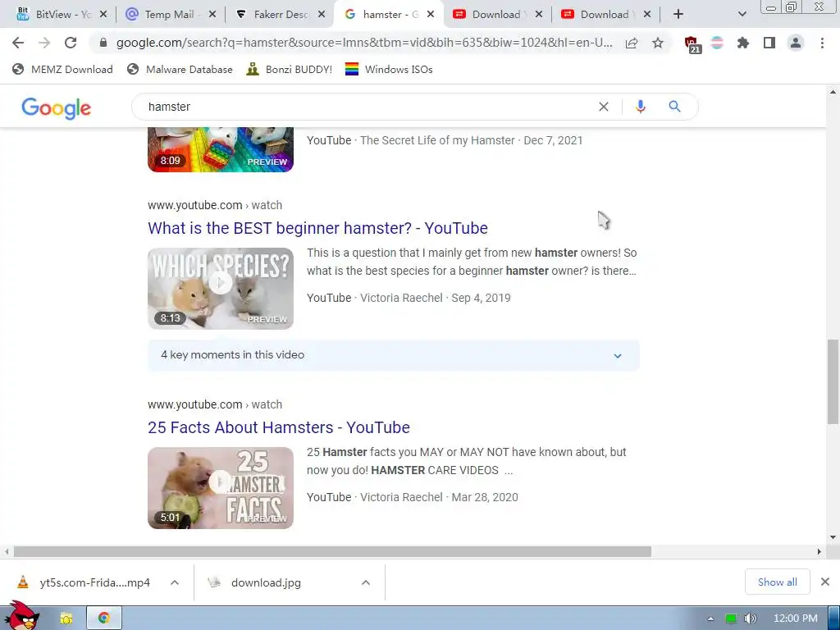Open MEMZ Download bookmark

click(x=62, y=69)
